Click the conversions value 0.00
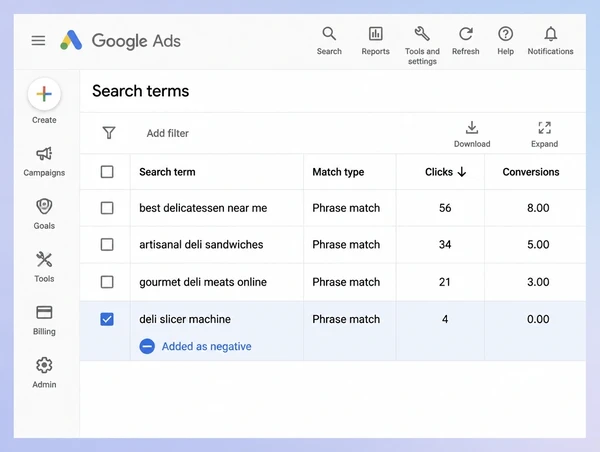Screen dimensions: 600x452 pyautogui.click(x=538, y=319)
